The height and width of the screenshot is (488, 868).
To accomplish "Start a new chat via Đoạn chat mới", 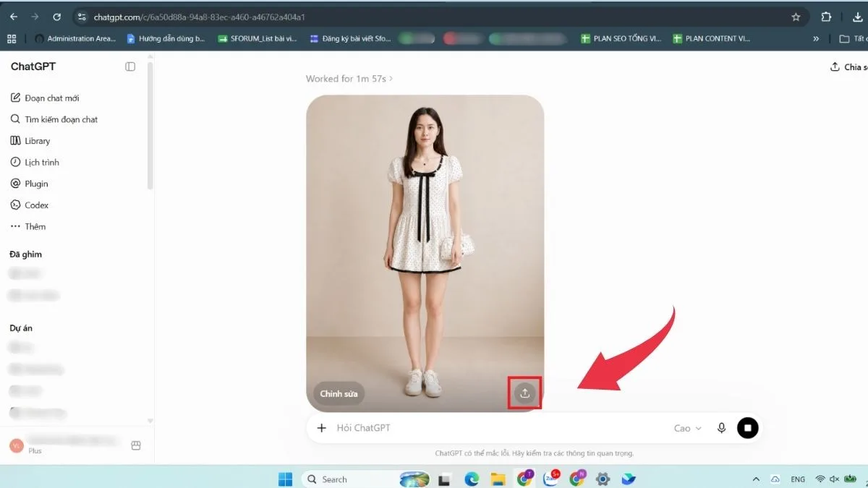I will click(45, 98).
